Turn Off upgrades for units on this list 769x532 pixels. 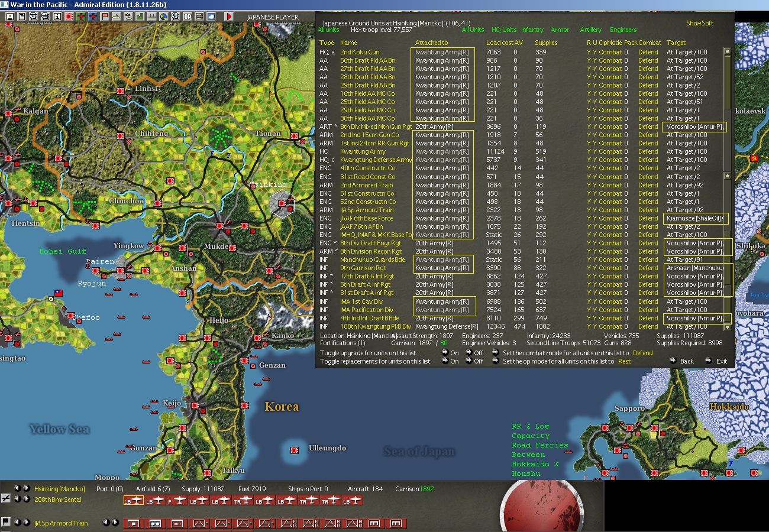[468, 353]
